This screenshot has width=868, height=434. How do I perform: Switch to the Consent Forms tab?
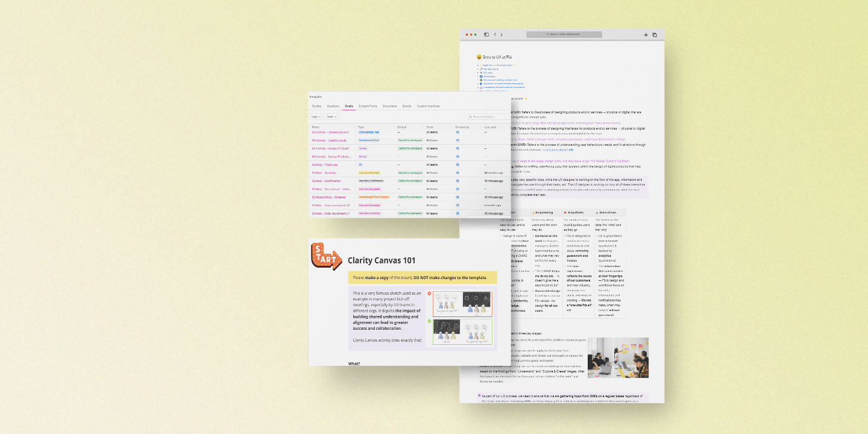coord(368,106)
